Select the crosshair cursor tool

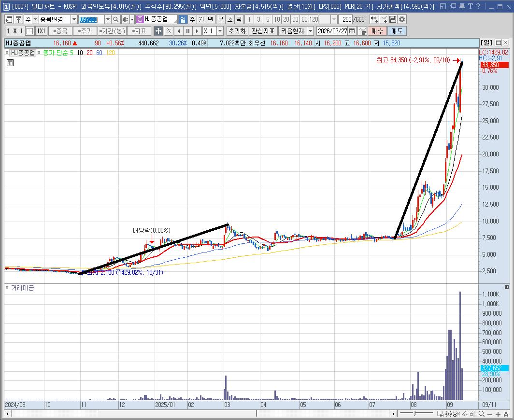(158, 31)
